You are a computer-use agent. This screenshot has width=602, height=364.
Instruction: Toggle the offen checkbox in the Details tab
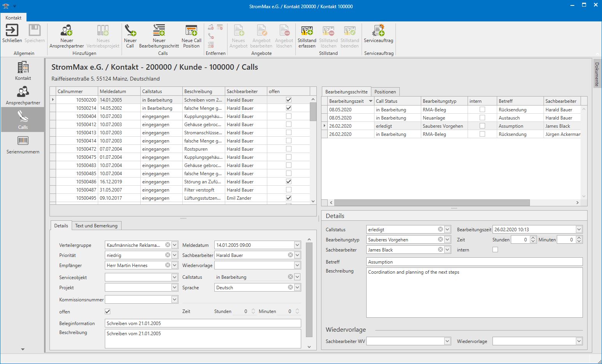(x=108, y=311)
